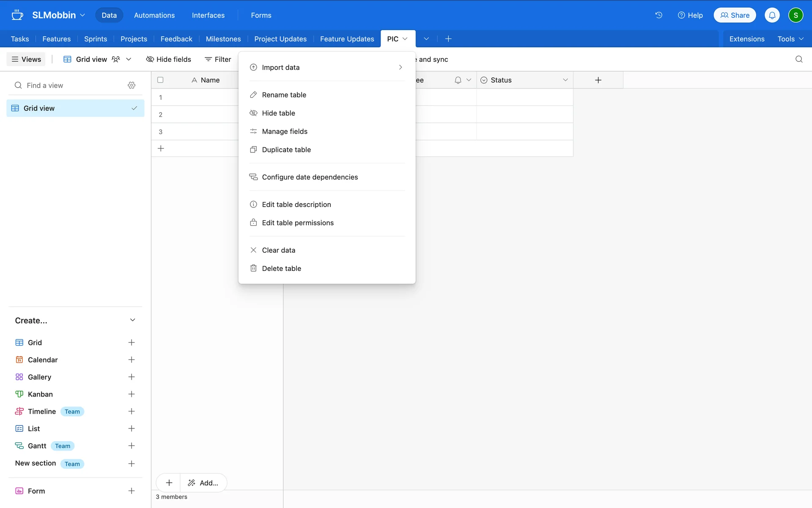Open base history clock icon
This screenshot has height=508, width=812.
coord(658,15)
